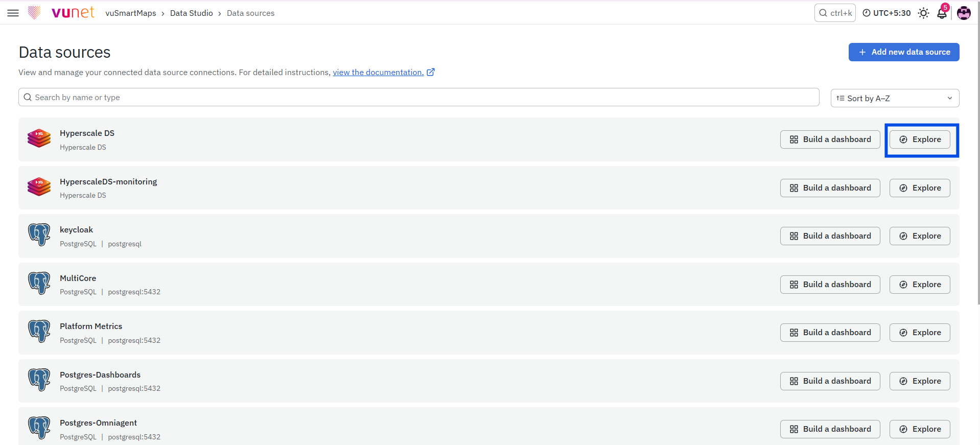
Task: Build a dashboard for Postgres-Omniagent
Action: coord(830,429)
